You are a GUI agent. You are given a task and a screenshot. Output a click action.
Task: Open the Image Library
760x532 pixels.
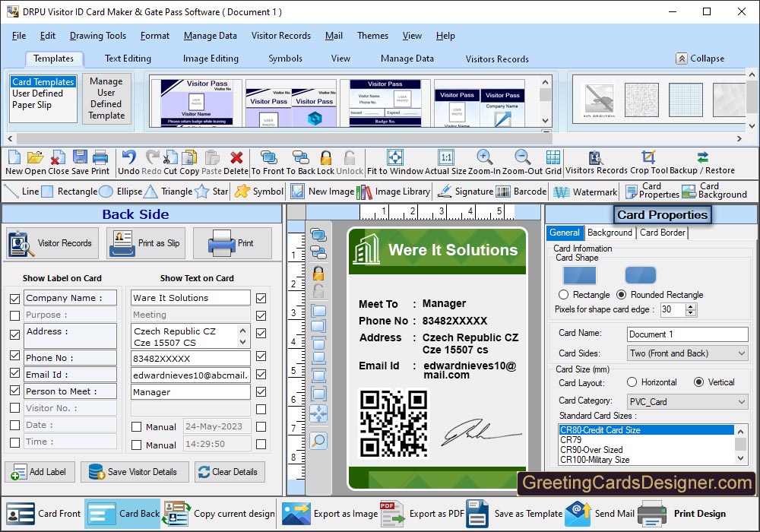tap(393, 192)
